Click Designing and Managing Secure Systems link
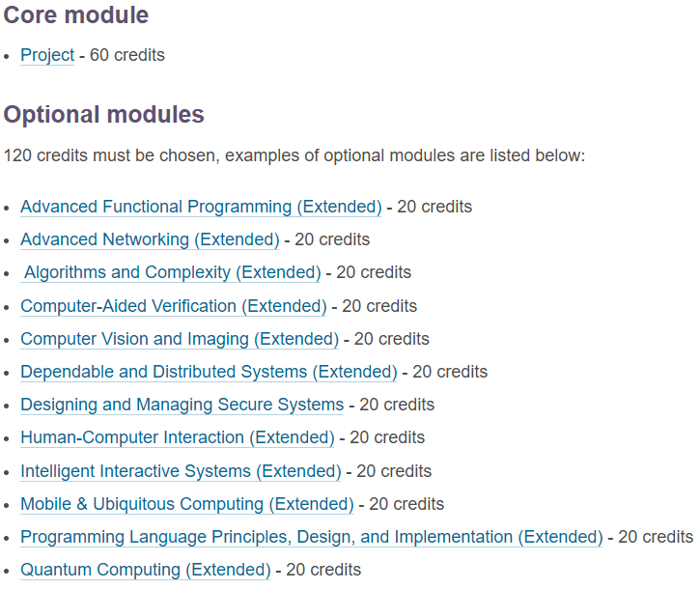700x589 pixels. 182,405
